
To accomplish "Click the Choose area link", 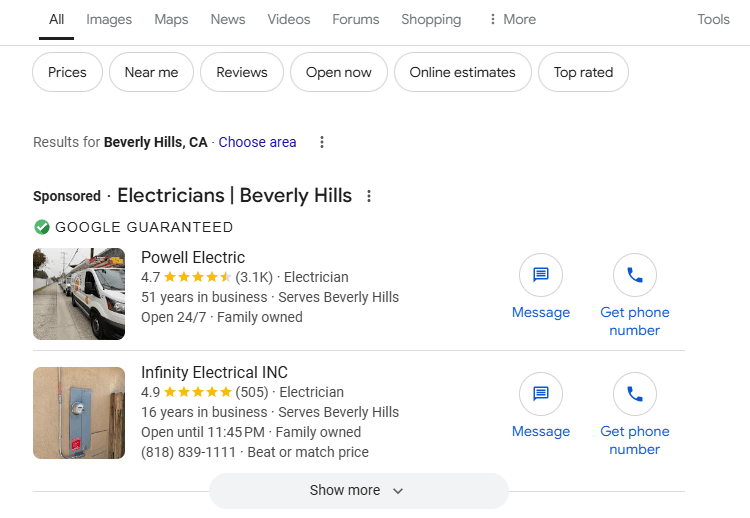I will (257, 142).
